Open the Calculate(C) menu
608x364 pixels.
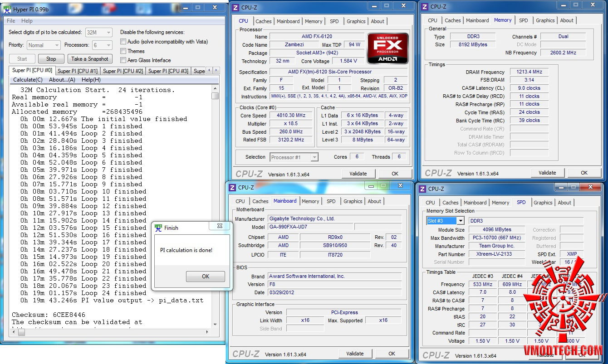coord(28,80)
